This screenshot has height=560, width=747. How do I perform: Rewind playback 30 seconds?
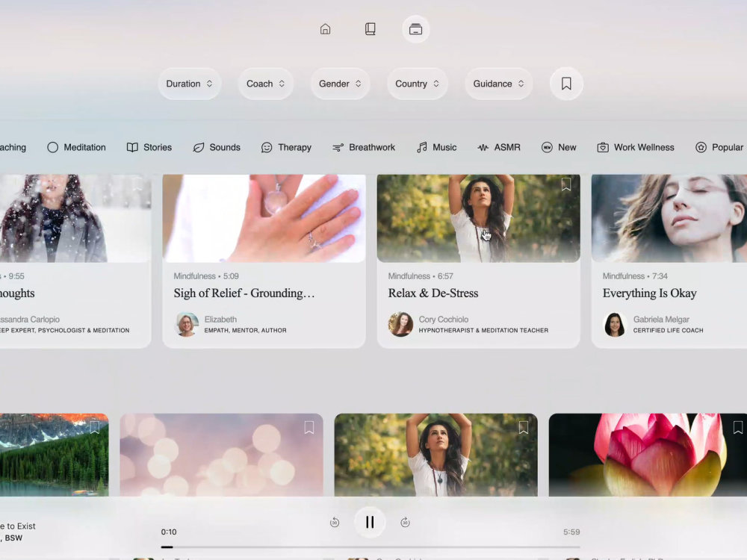point(335,523)
